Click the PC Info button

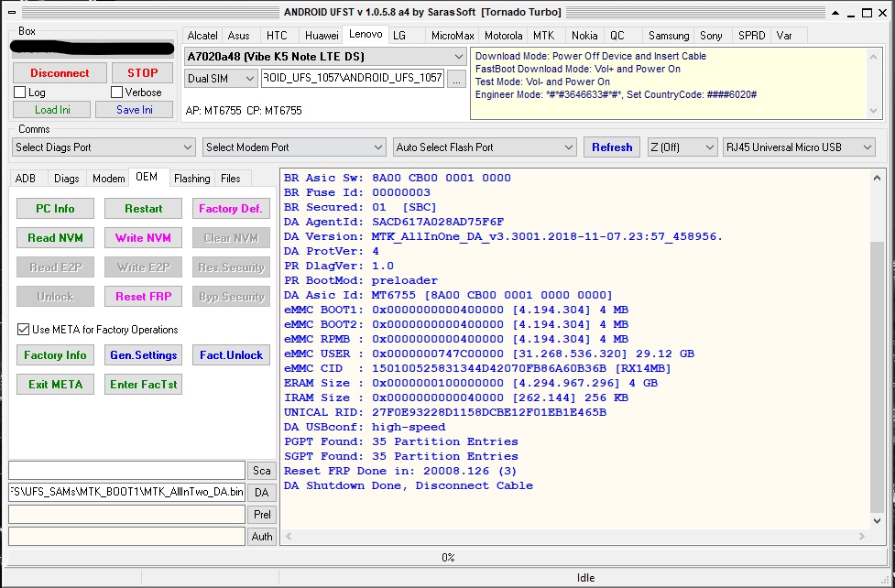pyautogui.click(x=55, y=209)
